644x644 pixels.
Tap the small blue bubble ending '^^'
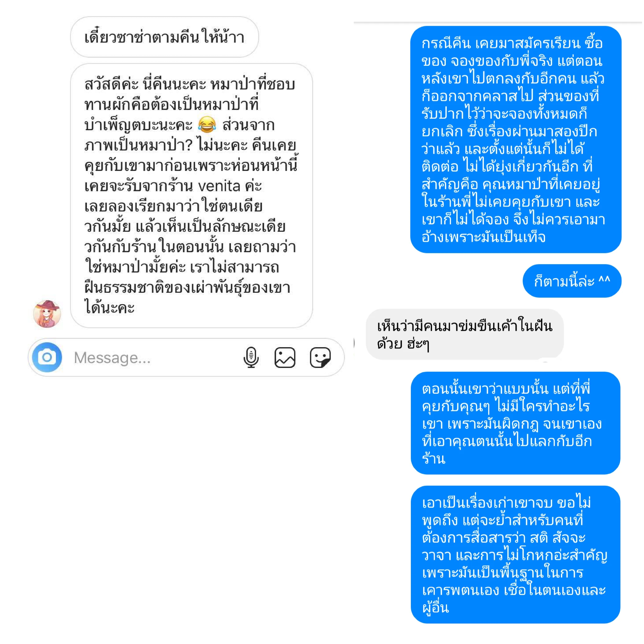[x=572, y=281]
